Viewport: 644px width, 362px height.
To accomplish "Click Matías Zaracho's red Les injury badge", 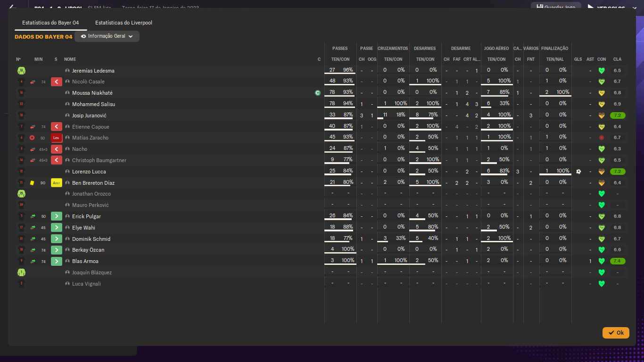I will [x=57, y=138].
